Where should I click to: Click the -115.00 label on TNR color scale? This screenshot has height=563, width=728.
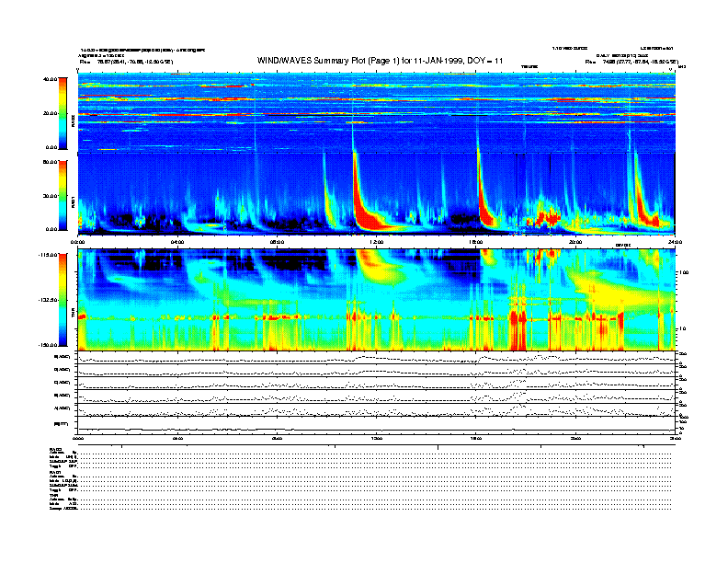(x=48, y=255)
